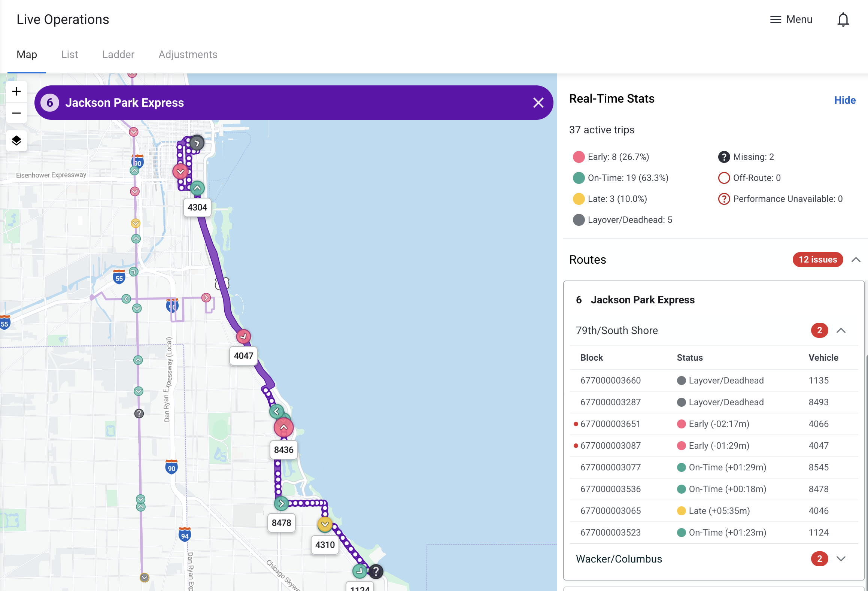Open the hamburger Menu
The image size is (868, 591).
[791, 19]
